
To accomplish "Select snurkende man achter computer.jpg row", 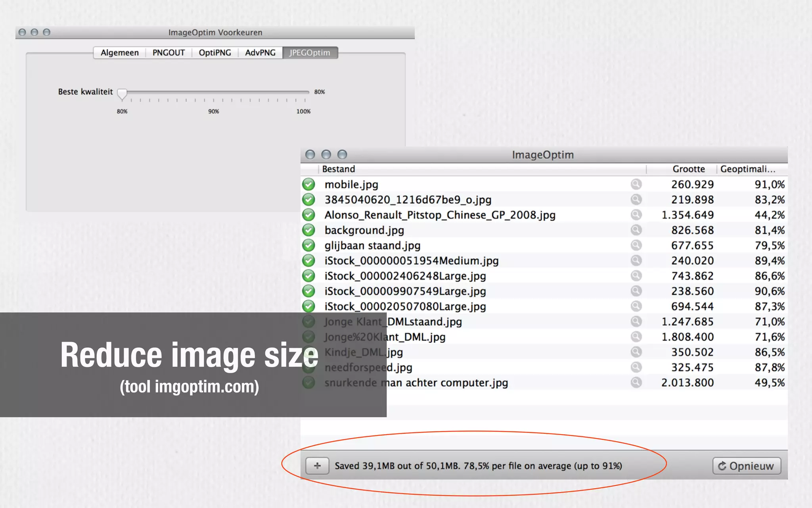I will [x=544, y=383].
